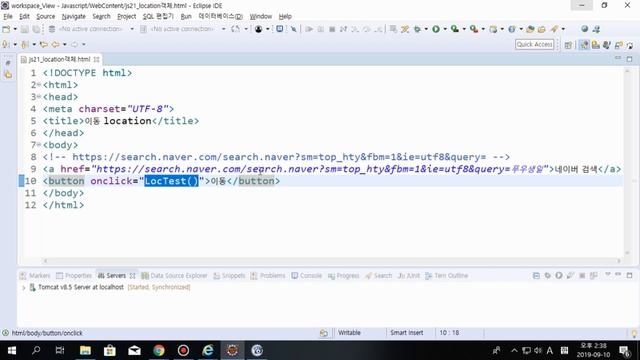Select the highlighted Java EE perspective icon
Viewport: 640px width, 360px height.
coord(584,44)
